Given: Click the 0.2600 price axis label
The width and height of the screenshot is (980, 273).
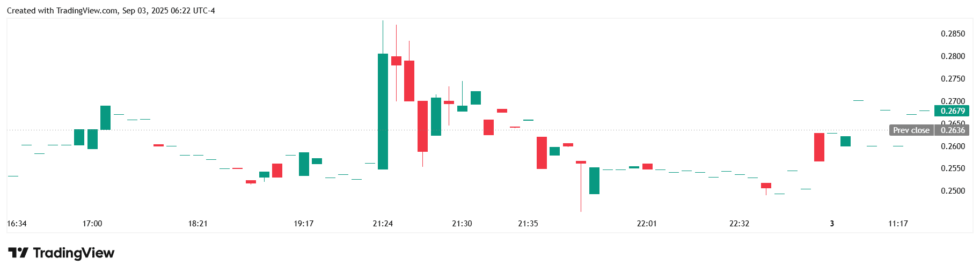Looking at the screenshot, I should (x=953, y=146).
